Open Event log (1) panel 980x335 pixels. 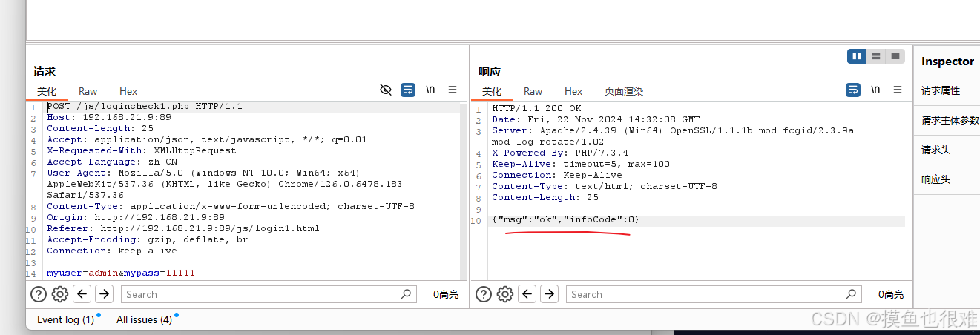(66, 319)
